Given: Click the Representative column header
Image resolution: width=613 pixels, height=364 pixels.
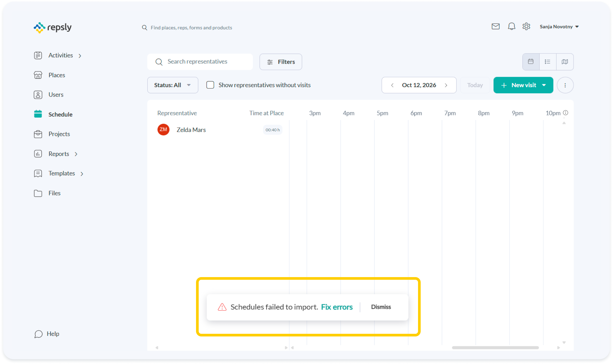Looking at the screenshot, I should coord(177,113).
